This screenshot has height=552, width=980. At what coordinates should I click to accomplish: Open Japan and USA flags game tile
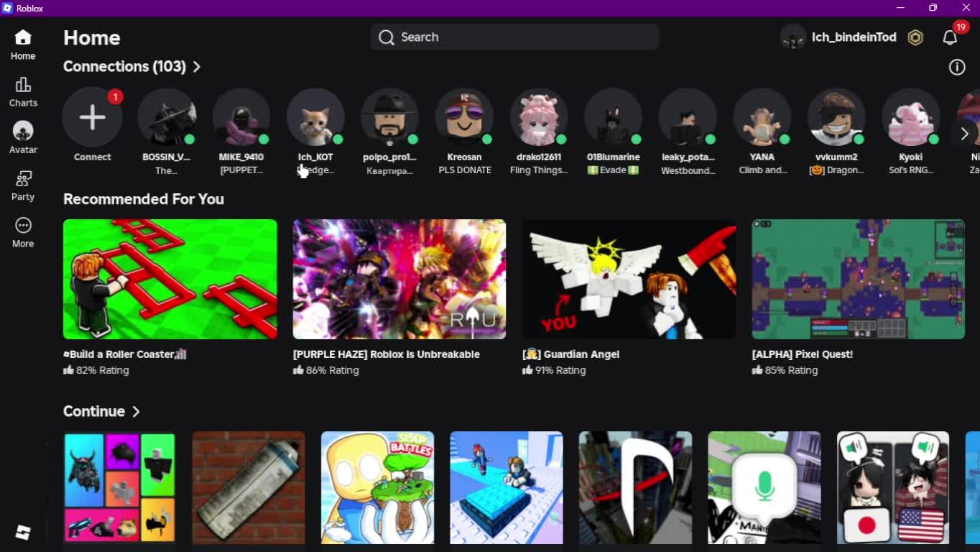coord(893,488)
